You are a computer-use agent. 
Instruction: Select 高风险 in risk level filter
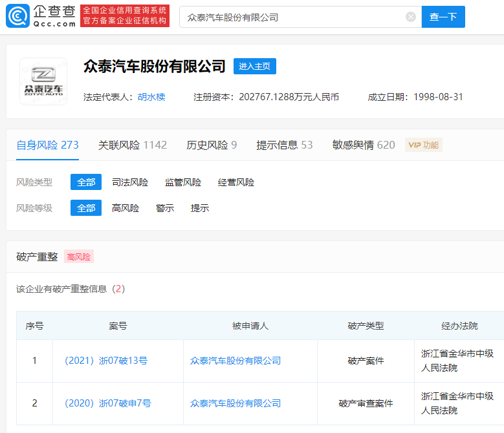tap(126, 208)
